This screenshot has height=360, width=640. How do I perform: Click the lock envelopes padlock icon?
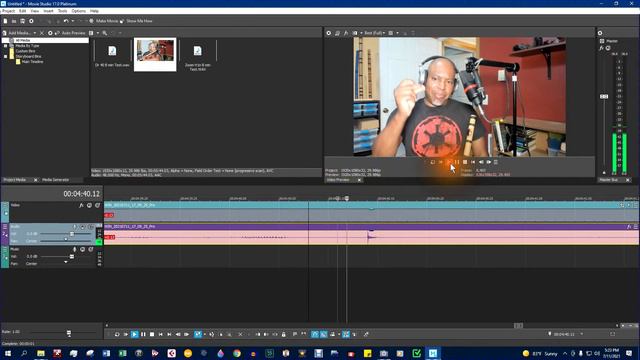click(284, 334)
